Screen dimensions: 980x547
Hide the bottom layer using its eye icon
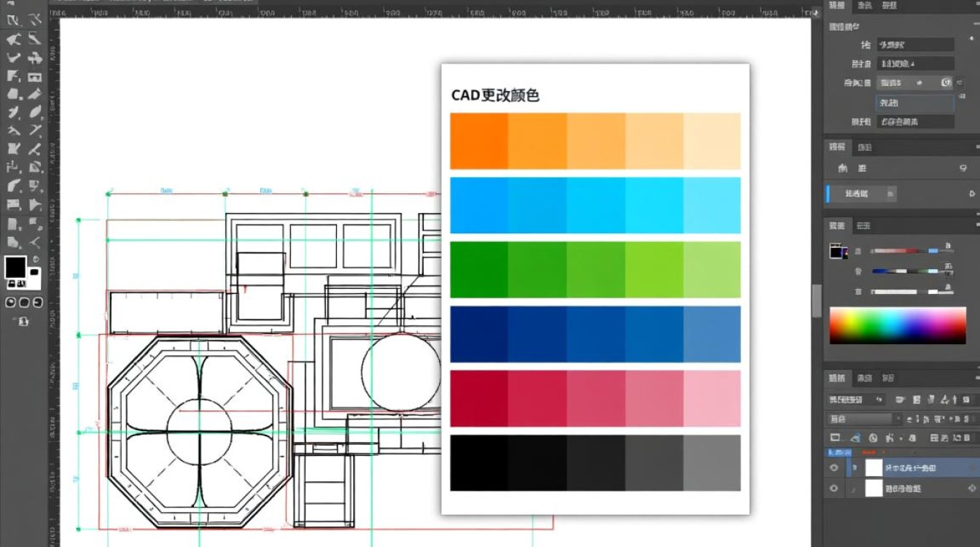point(834,489)
